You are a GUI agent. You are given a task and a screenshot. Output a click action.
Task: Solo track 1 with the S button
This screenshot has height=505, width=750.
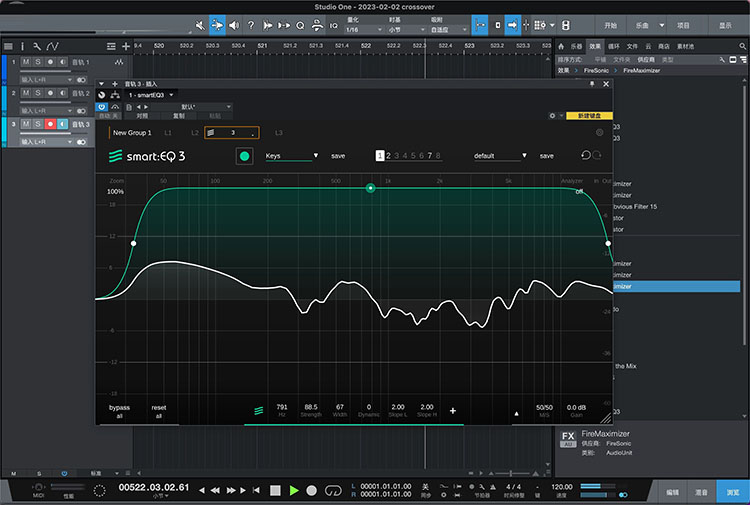click(x=38, y=62)
